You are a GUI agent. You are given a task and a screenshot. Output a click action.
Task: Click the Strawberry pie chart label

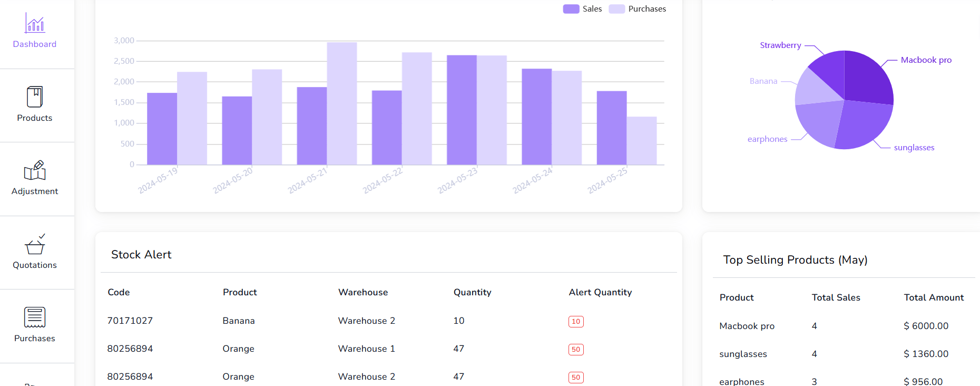tap(780, 45)
